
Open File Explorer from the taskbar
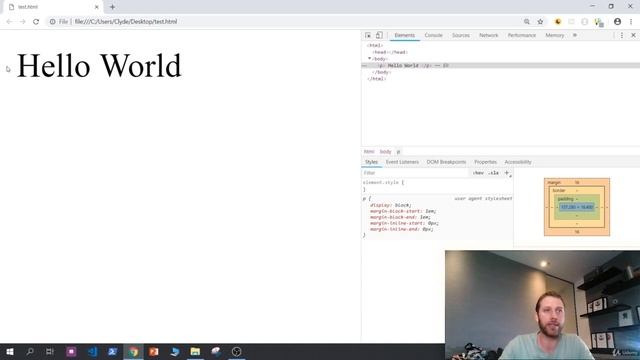[195, 351]
